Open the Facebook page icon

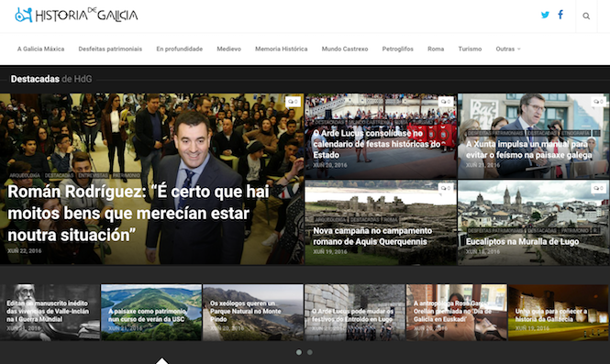(x=560, y=15)
